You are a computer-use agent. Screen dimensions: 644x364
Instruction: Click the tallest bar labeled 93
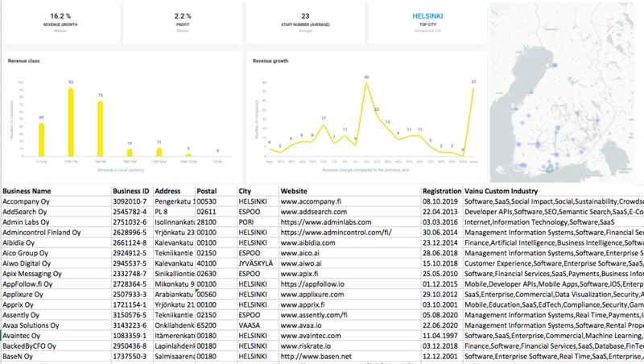[x=71, y=122]
